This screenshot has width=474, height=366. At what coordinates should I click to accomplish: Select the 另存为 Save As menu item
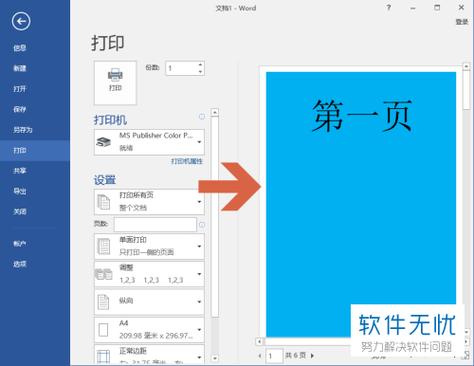click(x=23, y=130)
